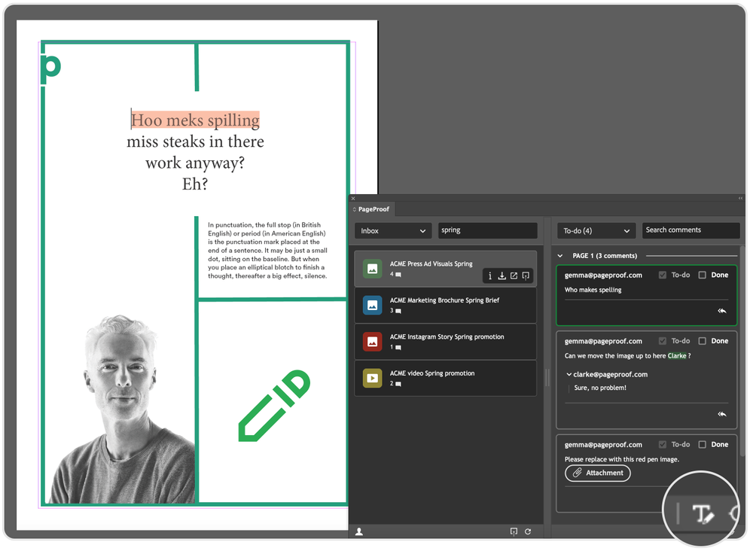Collapse the clarke@pageproof.com reply thread
The image size is (753, 560).
pyautogui.click(x=569, y=374)
